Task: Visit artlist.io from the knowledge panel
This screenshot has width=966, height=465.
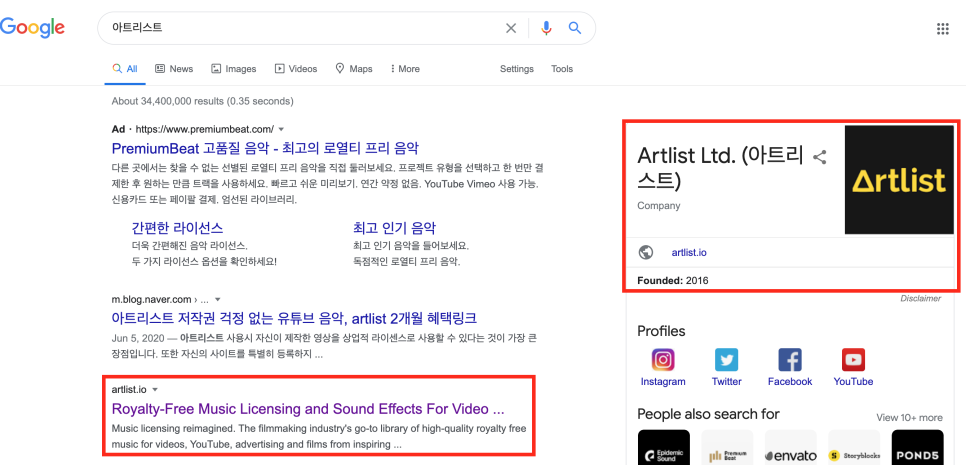Action: (689, 253)
